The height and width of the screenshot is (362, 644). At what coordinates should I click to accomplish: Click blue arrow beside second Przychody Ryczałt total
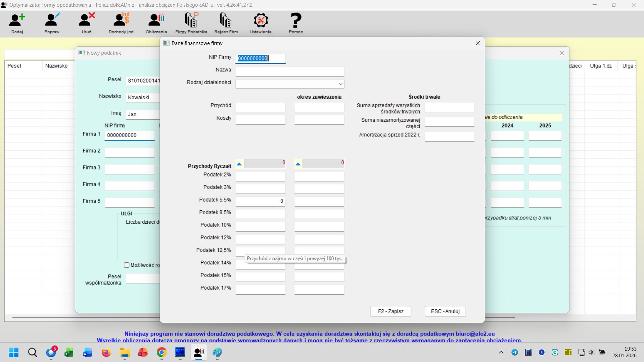[298, 164]
